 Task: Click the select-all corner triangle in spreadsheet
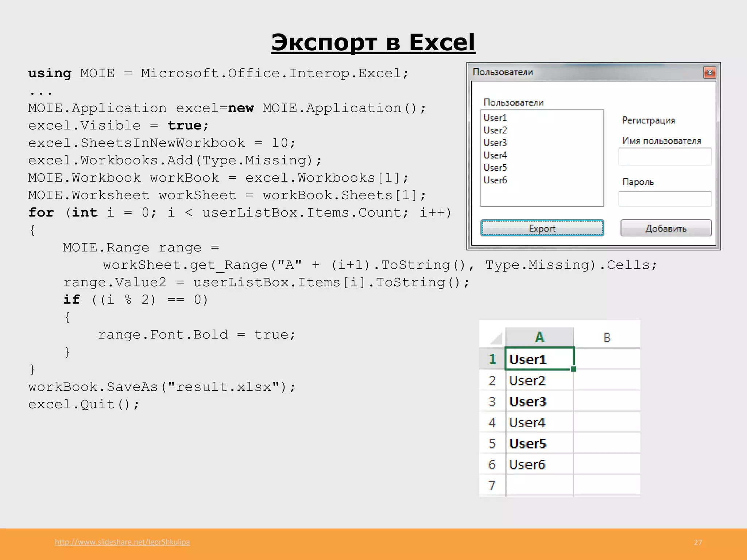tap(496, 338)
